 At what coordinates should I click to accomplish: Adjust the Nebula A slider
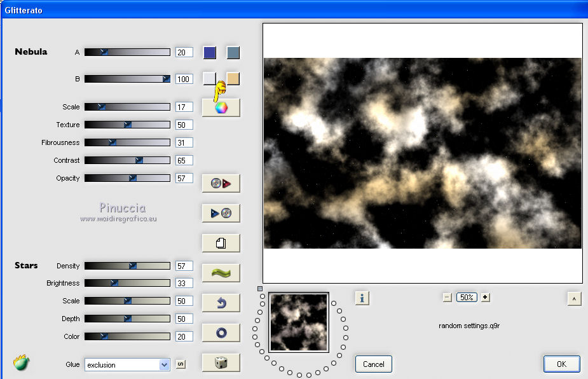click(127, 52)
